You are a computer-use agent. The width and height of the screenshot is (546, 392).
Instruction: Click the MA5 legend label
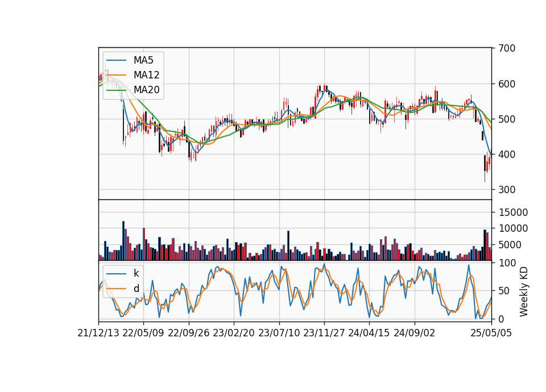click(143, 60)
